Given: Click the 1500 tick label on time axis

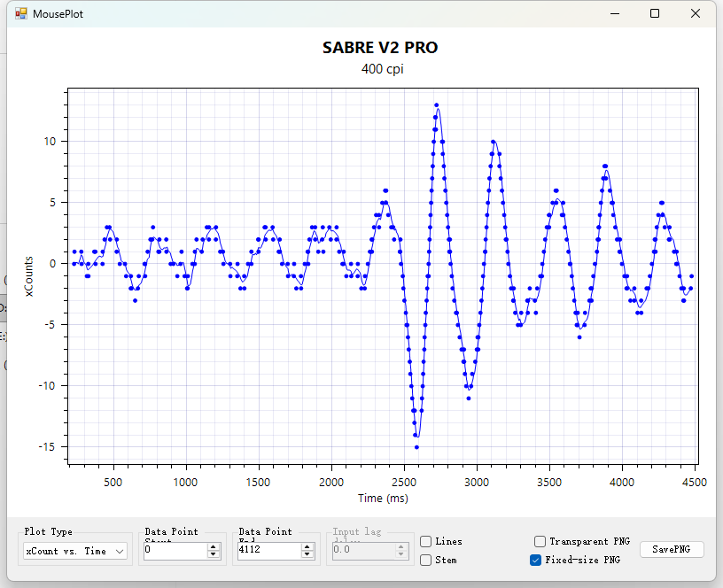Looking at the screenshot, I should tap(258, 483).
